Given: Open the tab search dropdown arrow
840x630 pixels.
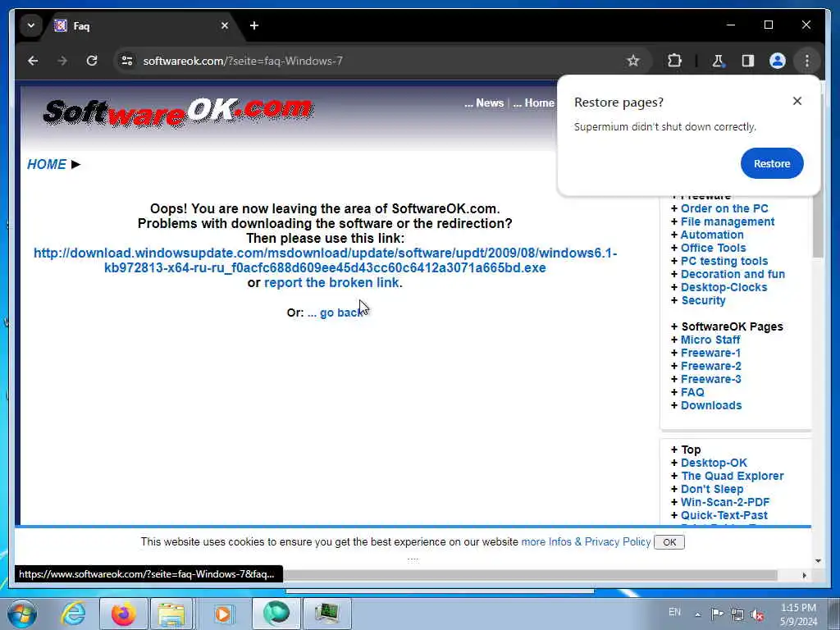Looking at the screenshot, I should 31,25.
